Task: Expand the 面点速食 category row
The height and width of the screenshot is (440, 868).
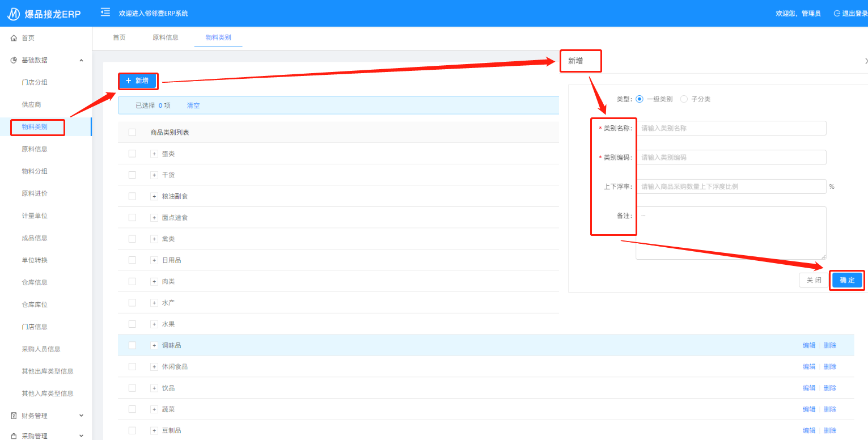Action: point(154,217)
